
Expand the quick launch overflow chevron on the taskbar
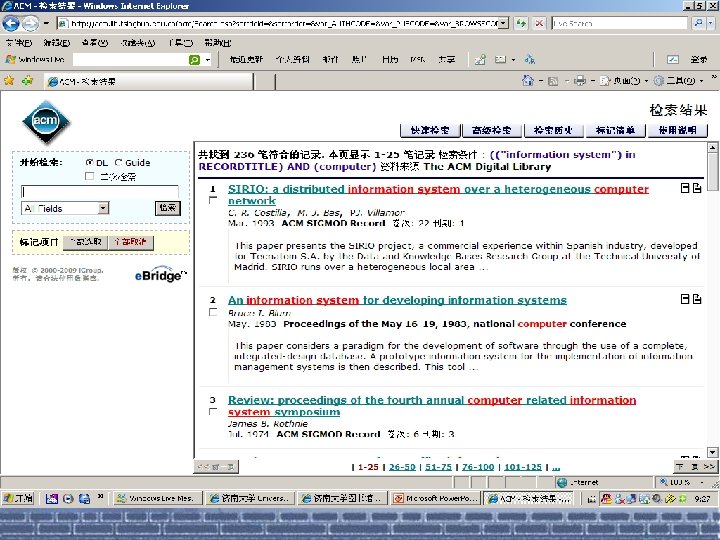[100, 496]
